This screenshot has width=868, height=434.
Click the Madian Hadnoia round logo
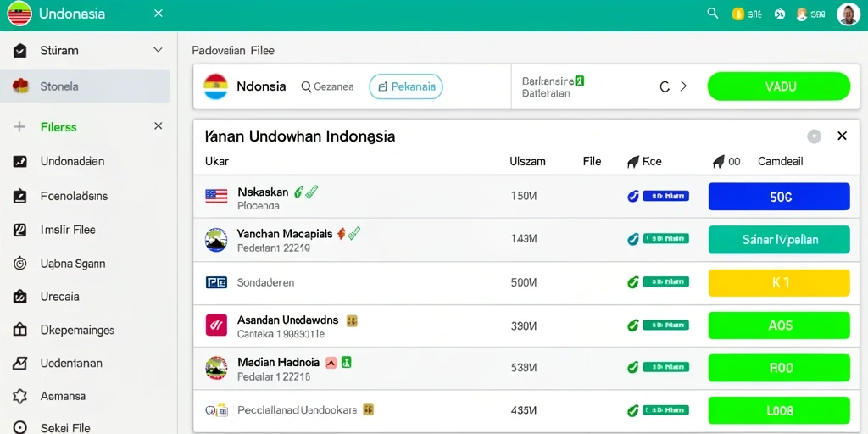pos(216,368)
